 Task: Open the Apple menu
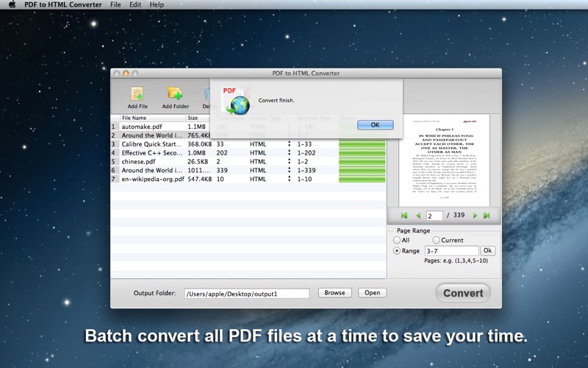point(12,4)
